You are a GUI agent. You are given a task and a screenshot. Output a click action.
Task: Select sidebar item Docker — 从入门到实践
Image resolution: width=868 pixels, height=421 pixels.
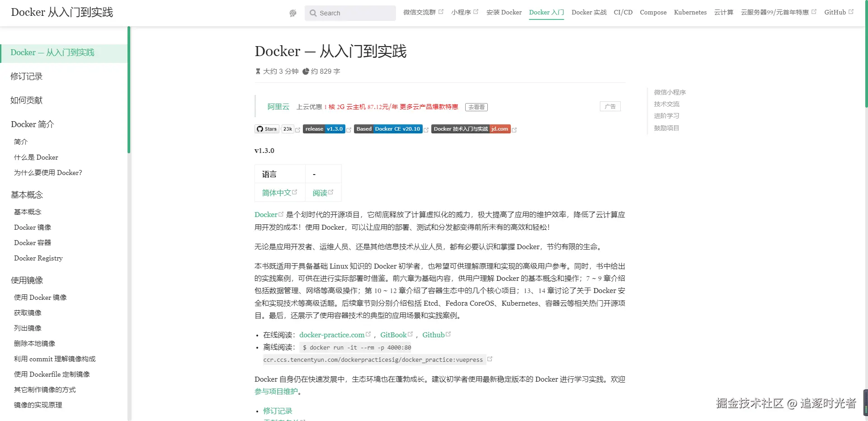point(64,53)
